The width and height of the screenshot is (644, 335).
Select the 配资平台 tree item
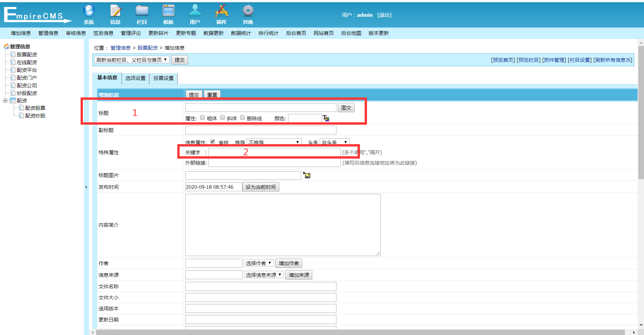(27, 70)
